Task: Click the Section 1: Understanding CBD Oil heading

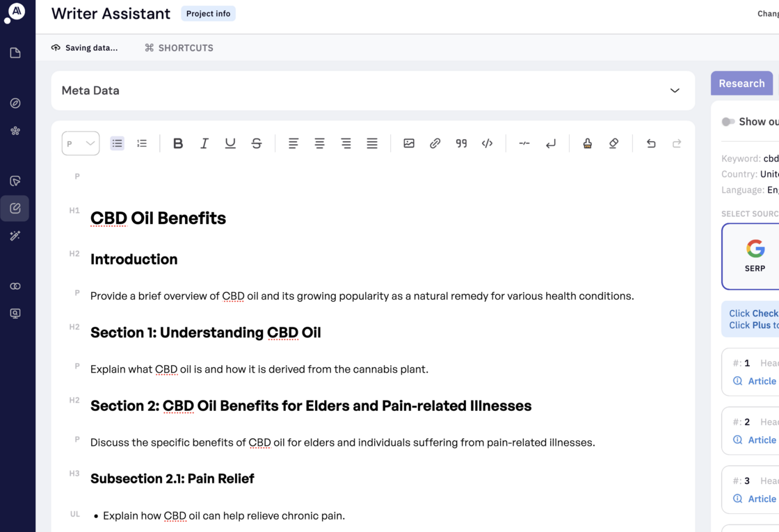Action: 206,332
